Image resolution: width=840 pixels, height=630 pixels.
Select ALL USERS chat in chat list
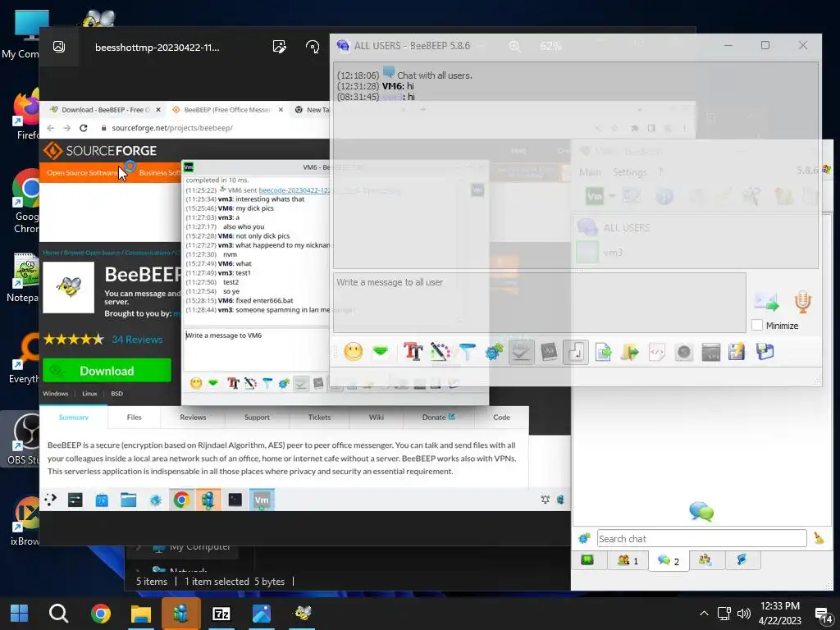click(x=696, y=228)
